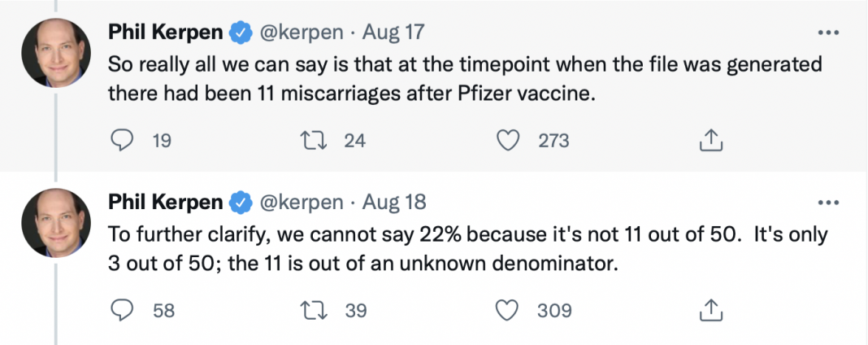
Task: Open the Aug 17 timestamp link
Action: click(393, 33)
